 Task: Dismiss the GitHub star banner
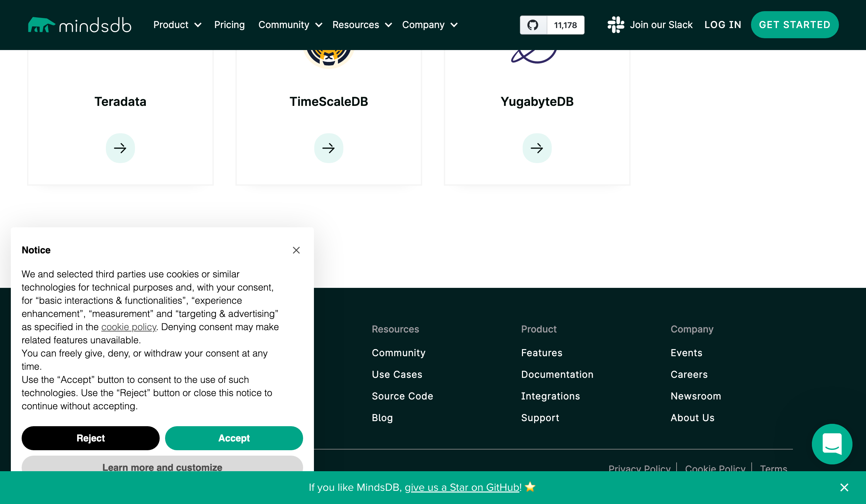[844, 487]
